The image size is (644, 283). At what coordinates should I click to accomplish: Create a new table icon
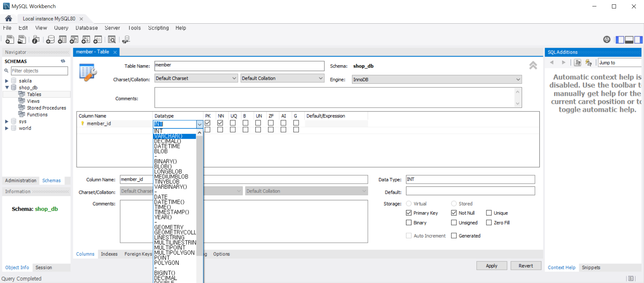[62, 40]
